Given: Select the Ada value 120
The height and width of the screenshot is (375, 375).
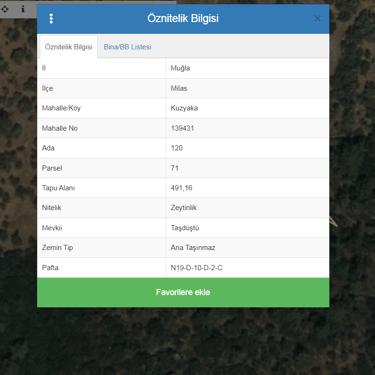Looking at the screenshot, I should tap(177, 148).
